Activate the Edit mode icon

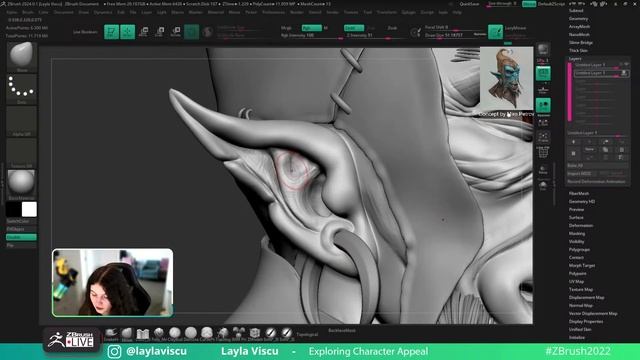(x=111, y=32)
